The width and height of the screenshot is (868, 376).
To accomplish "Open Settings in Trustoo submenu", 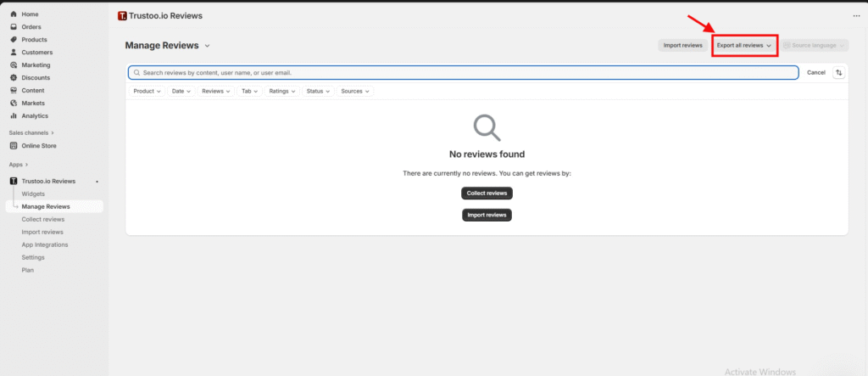I will pos(33,257).
